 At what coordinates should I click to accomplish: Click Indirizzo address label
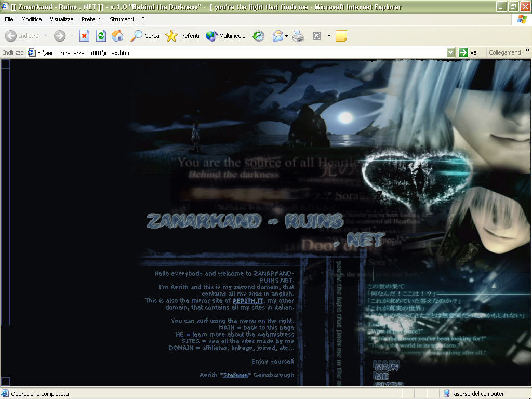pyautogui.click(x=13, y=52)
